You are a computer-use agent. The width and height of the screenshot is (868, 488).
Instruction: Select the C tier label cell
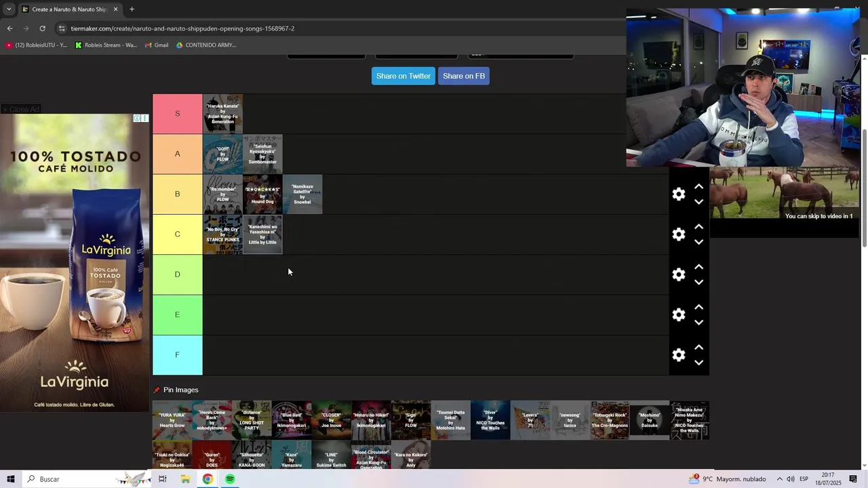[178, 235]
